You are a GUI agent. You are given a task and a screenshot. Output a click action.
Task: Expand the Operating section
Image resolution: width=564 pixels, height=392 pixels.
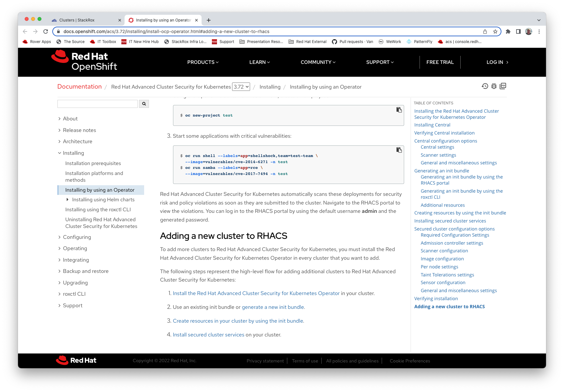[73, 248]
